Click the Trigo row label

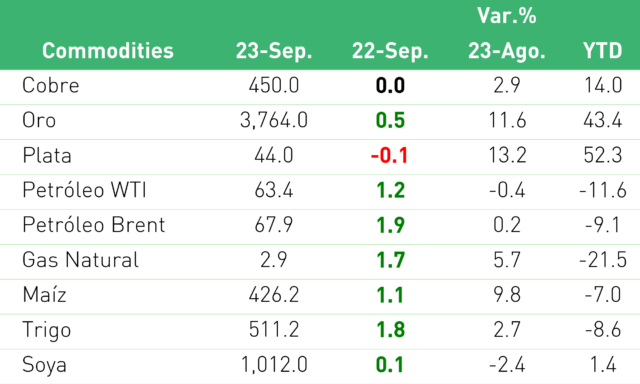pos(47,330)
